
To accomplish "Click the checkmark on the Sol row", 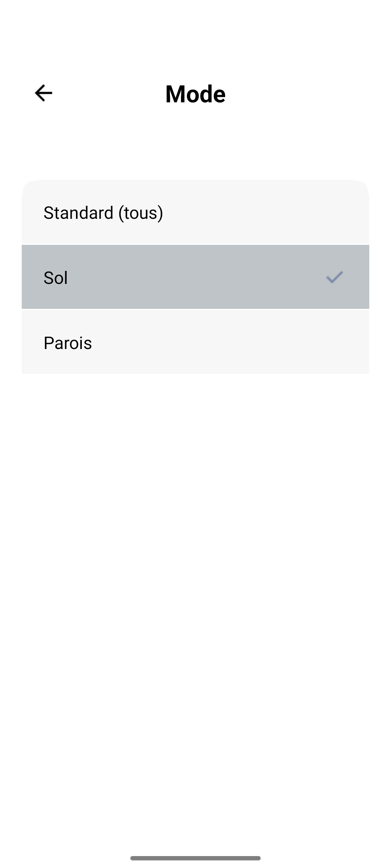I will click(x=335, y=277).
